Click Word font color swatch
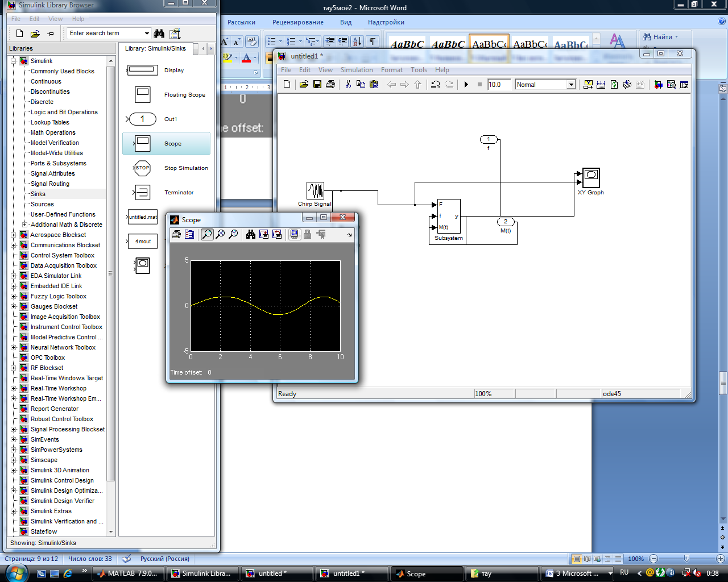Viewport: 728px width, 582px height. pyautogui.click(x=246, y=57)
